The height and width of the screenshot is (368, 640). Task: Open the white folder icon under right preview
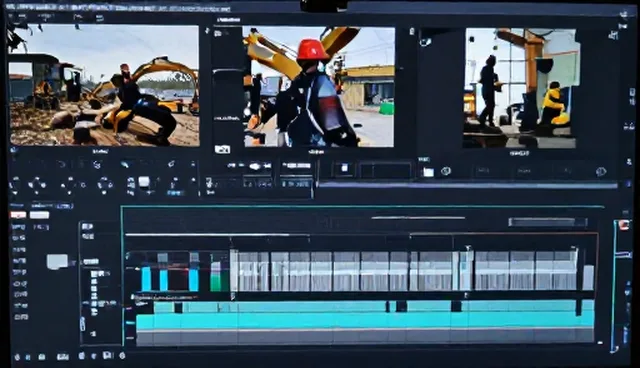tap(428, 172)
